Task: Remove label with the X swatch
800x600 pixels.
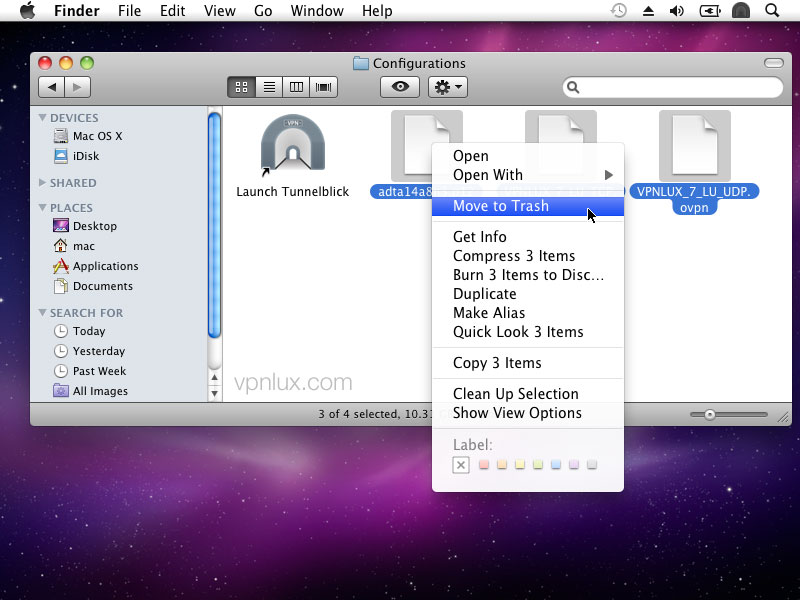Action: [461, 465]
